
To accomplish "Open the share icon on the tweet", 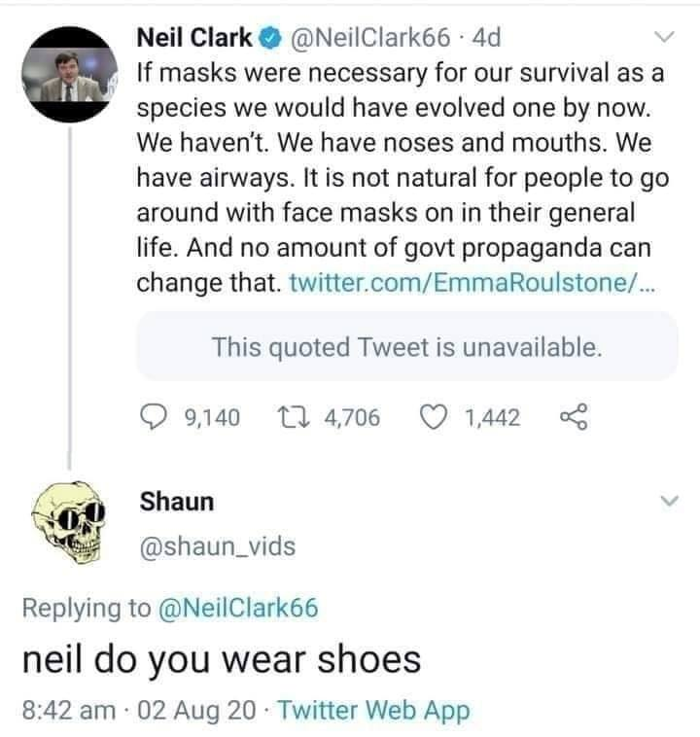I will (574, 417).
